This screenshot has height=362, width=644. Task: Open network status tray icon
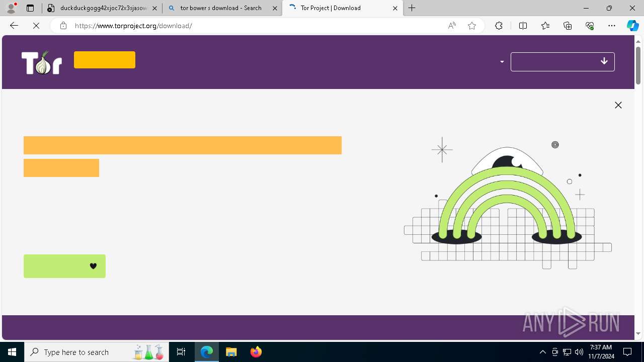point(567,352)
